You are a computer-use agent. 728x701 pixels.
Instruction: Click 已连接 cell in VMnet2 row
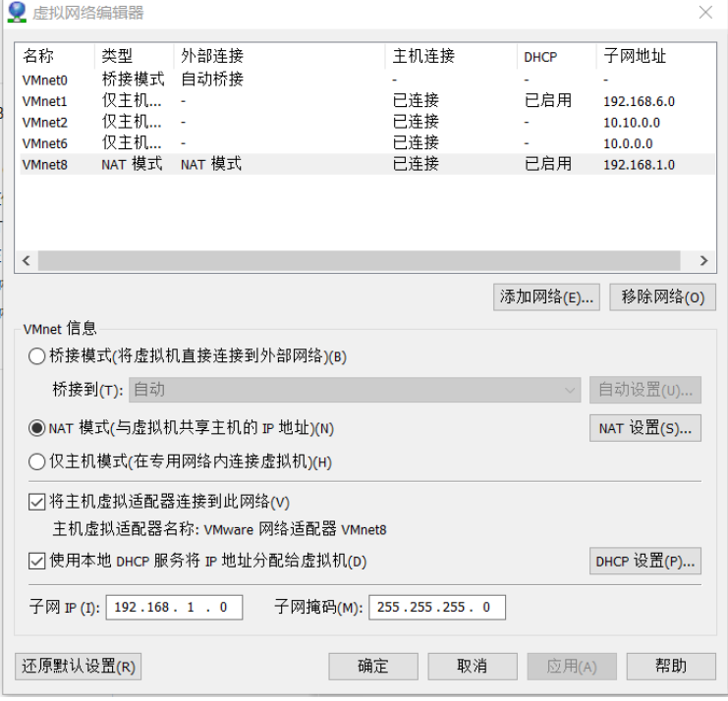coord(416,123)
